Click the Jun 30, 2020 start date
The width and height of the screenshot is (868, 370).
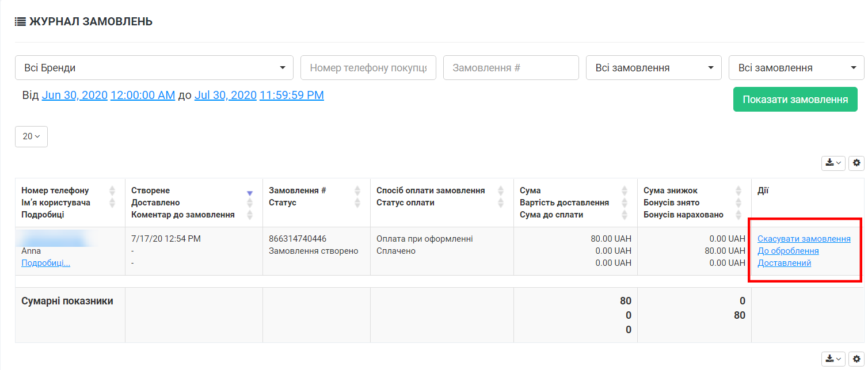[75, 96]
